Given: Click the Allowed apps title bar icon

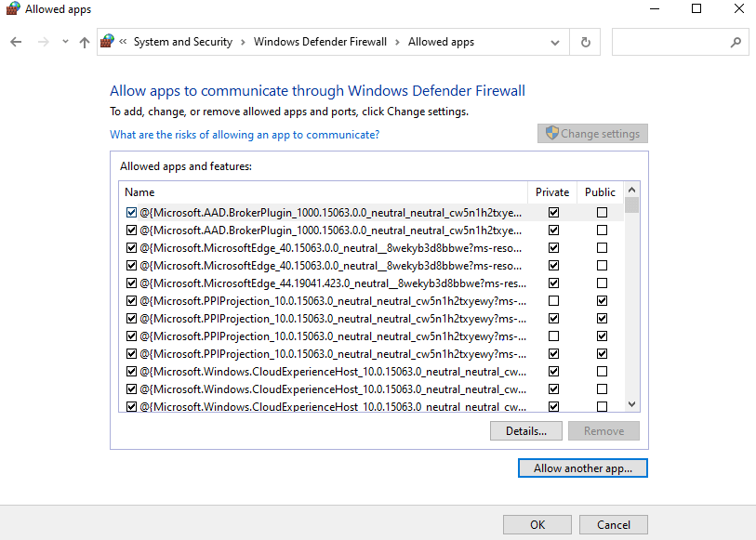Looking at the screenshot, I should [x=12, y=9].
